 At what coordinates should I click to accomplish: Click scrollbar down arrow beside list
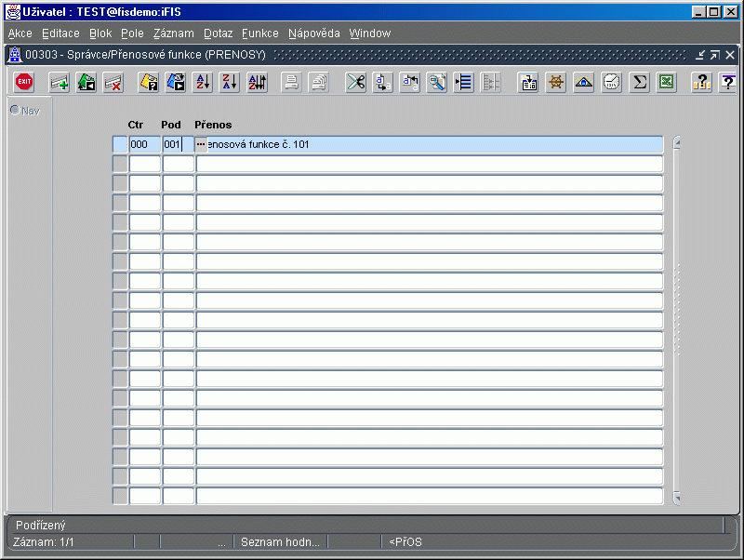(x=677, y=498)
